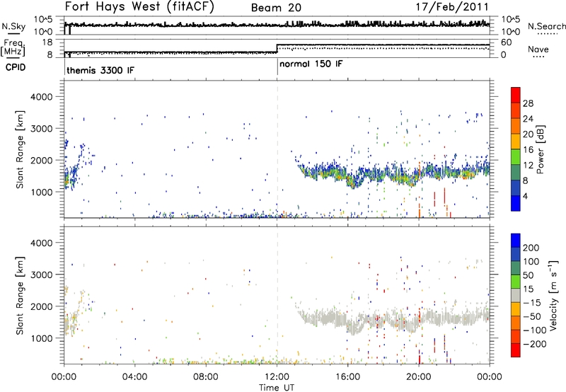
Task: Click the "24" power colorbar label
Action: point(528,119)
